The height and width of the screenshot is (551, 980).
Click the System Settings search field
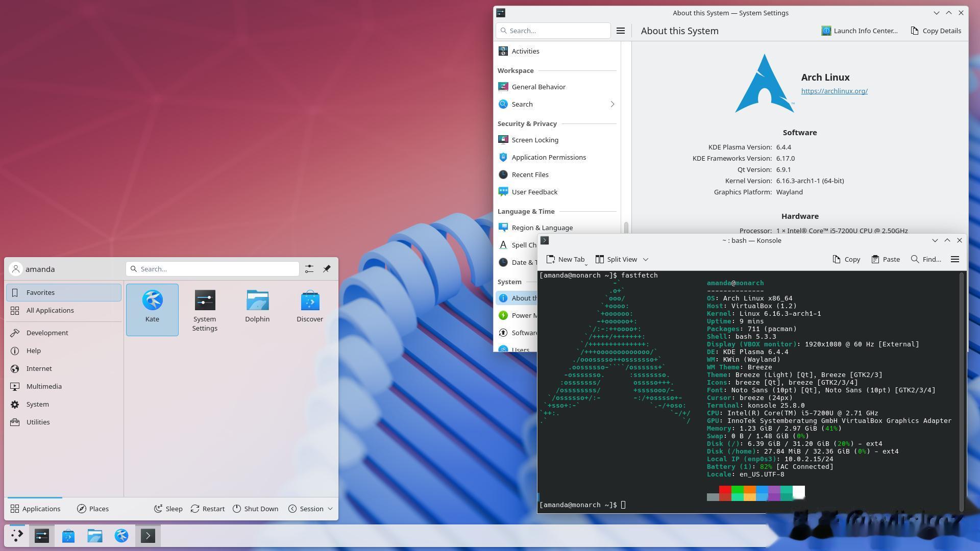pos(553,31)
